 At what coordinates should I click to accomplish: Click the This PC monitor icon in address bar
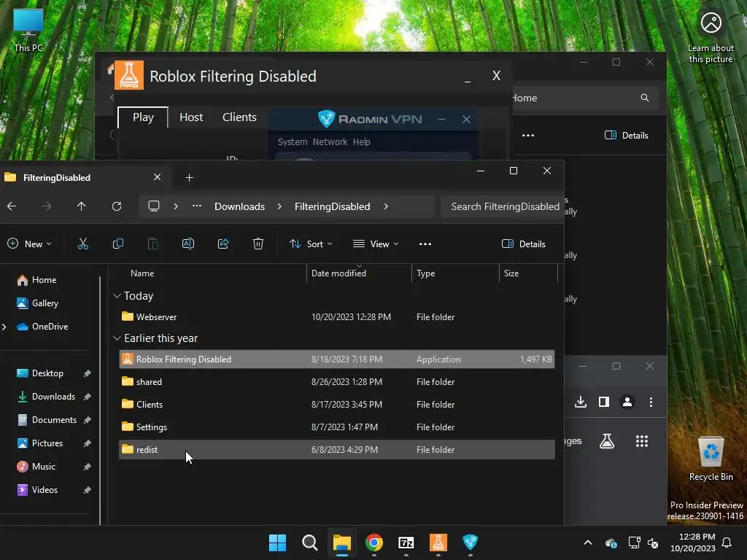[154, 206]
